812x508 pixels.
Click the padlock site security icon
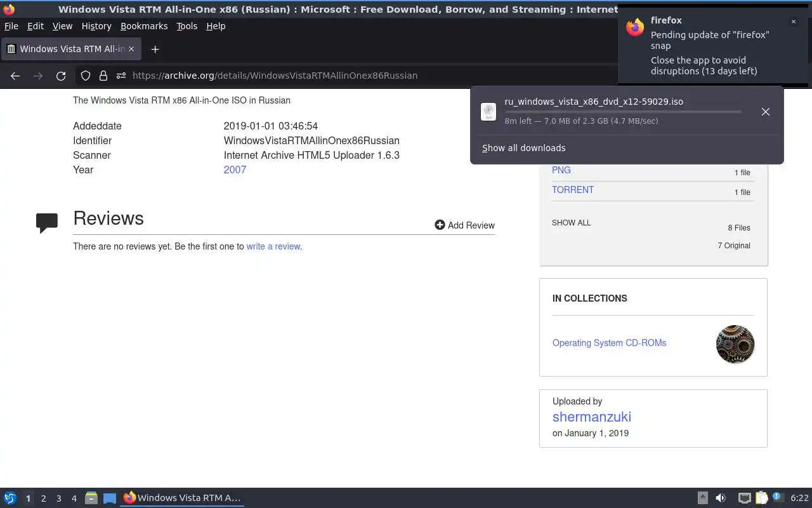(x=103, y=76)
